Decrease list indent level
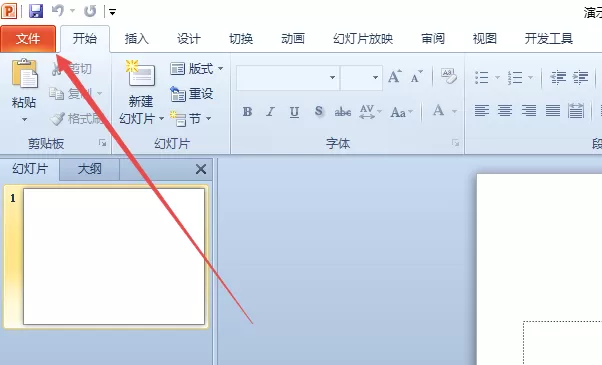Screen dimensions: 602x365 (558, 77)
